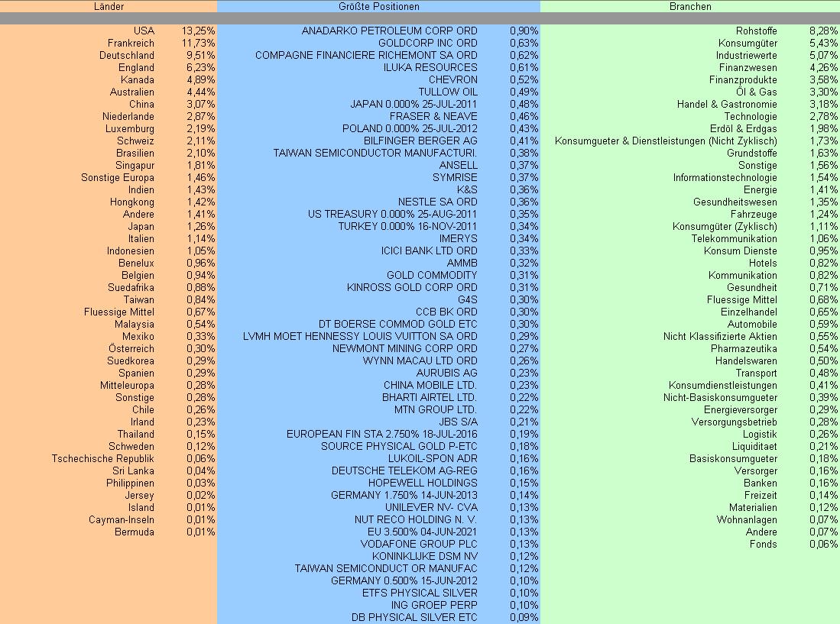Select the TULLOW OIL cell
This screenshot has height=624, width=840.
(x=448, y=92)
